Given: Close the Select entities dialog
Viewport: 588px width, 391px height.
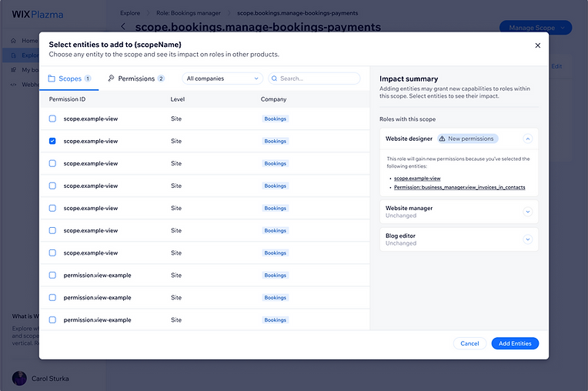Looking at the screenshot, I should [537, 45].
